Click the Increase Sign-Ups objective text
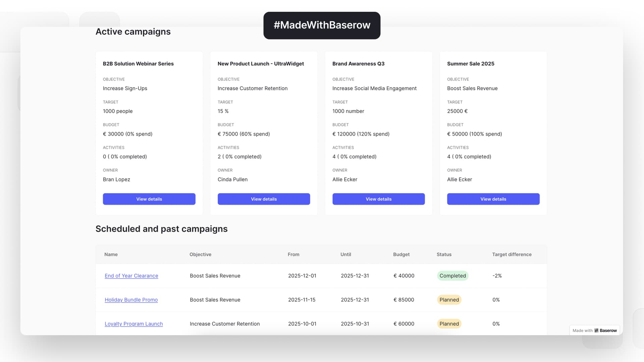Screen dimensions: 644x362 click(125, 88)
